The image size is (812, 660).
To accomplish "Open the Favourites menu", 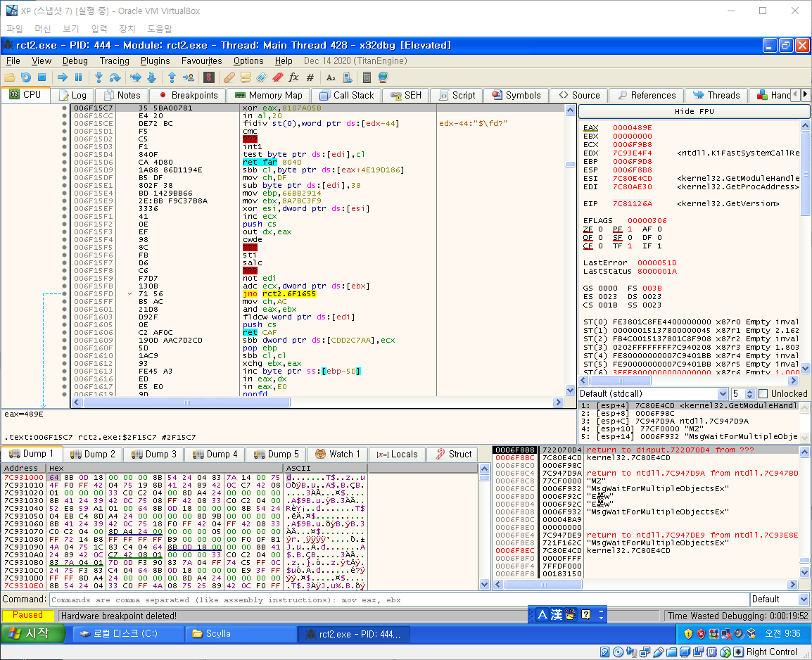I will pyautogui.click(x=201, y=61).
